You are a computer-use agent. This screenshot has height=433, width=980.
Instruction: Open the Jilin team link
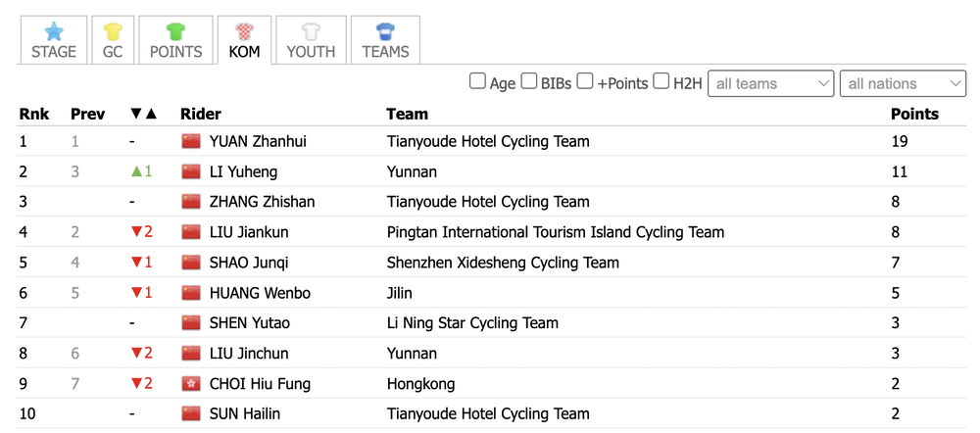pos(400,293)
